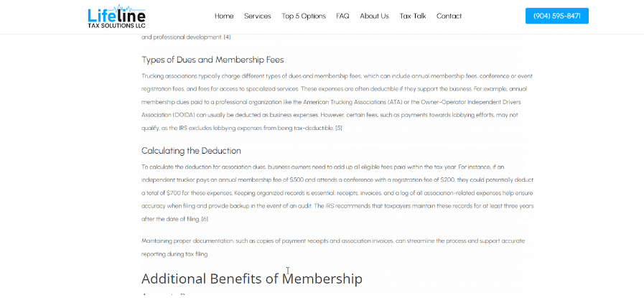
Task: Visit the Tax Talk section
Action: (x=413, y=16)
